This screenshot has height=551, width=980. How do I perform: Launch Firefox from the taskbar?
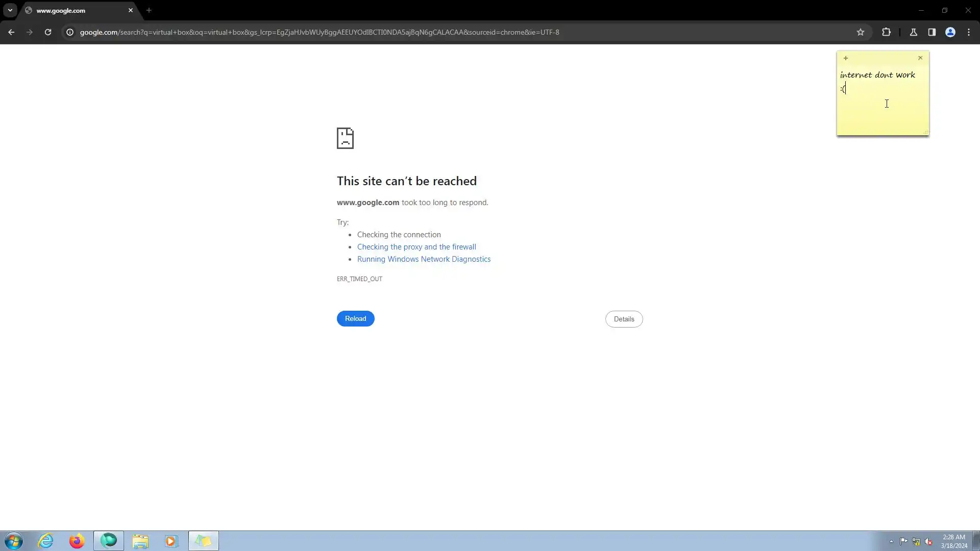pyautogui.click(x=77, y=541)
